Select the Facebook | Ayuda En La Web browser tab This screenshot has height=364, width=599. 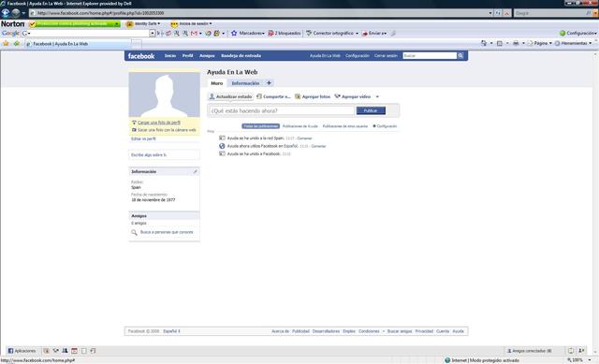coord(79,44)
